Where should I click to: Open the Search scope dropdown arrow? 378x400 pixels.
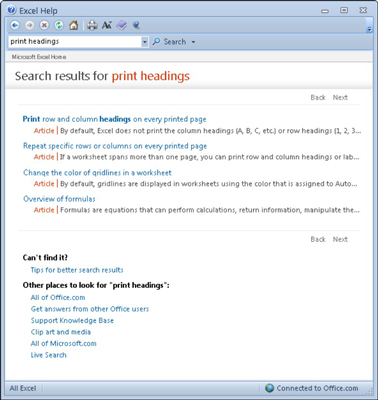click(193, 42)
